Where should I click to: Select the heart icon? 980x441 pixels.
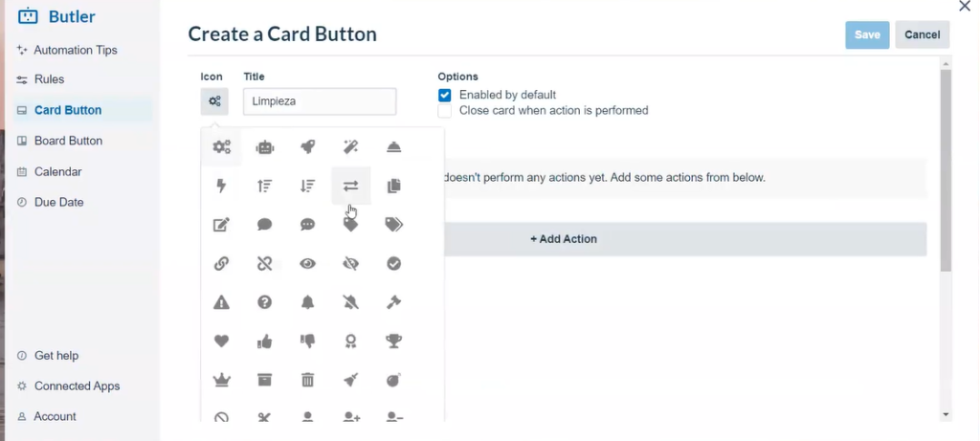[x=222, y=341]
